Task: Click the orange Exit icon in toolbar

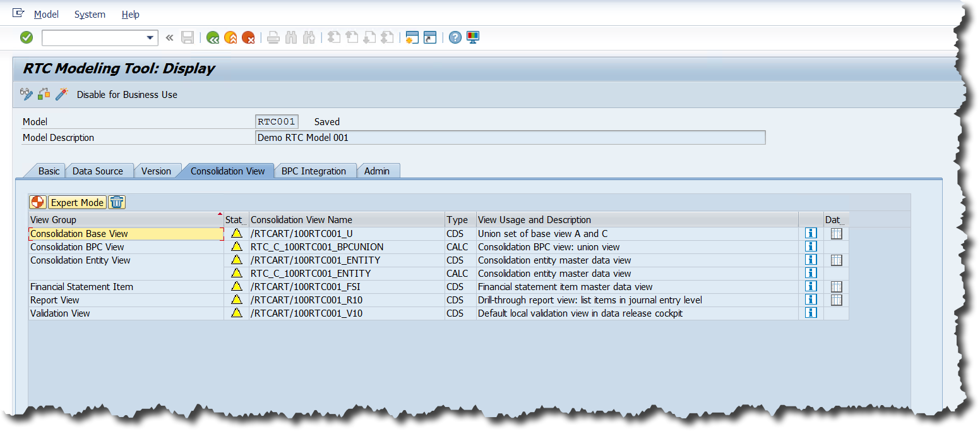Action: tap(230, 38)
